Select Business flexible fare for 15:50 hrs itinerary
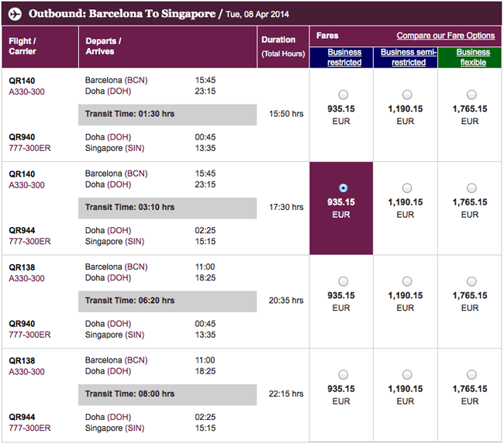The height and width of the screenshot is (444, 504). pos(471,95)
